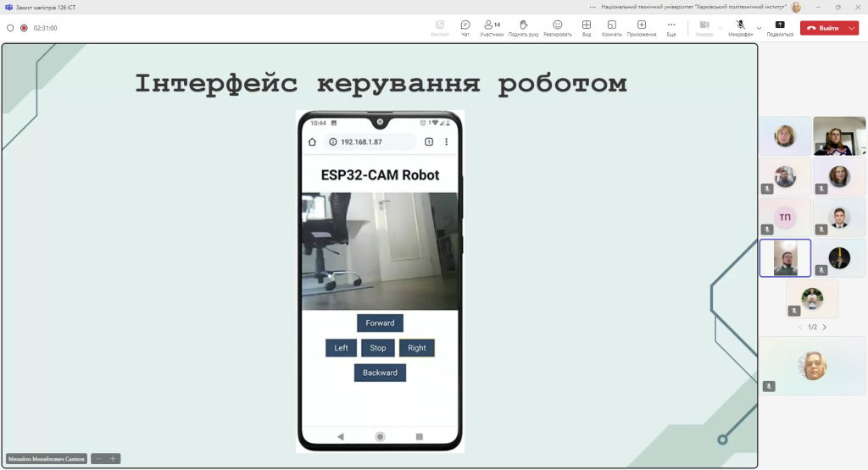Show the participants list
Image resolution: width=868 pixels, height=470 pixels.
tap(492, 28)
